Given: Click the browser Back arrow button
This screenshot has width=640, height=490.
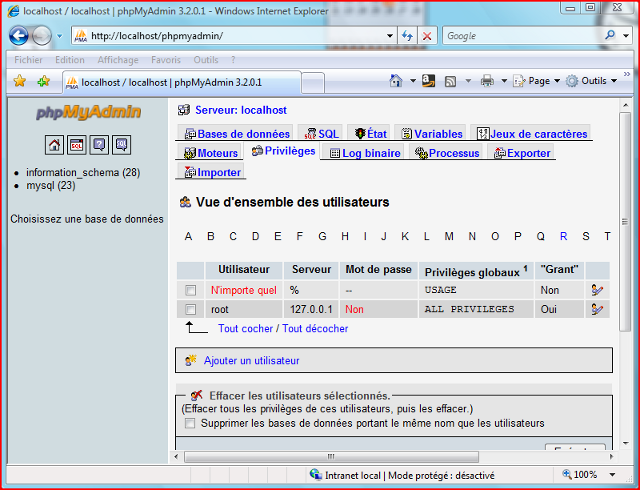Looking at the screenshot, I should [19, 36].
